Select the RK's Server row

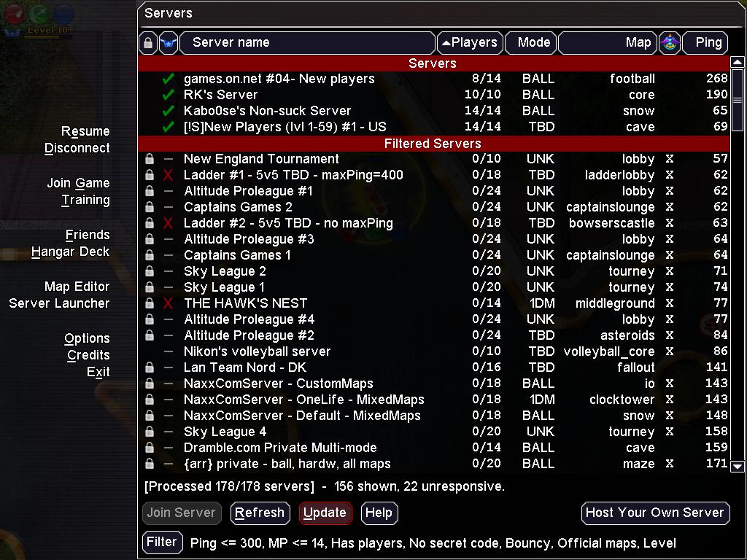pyautogui.click(x=433, y=95)
